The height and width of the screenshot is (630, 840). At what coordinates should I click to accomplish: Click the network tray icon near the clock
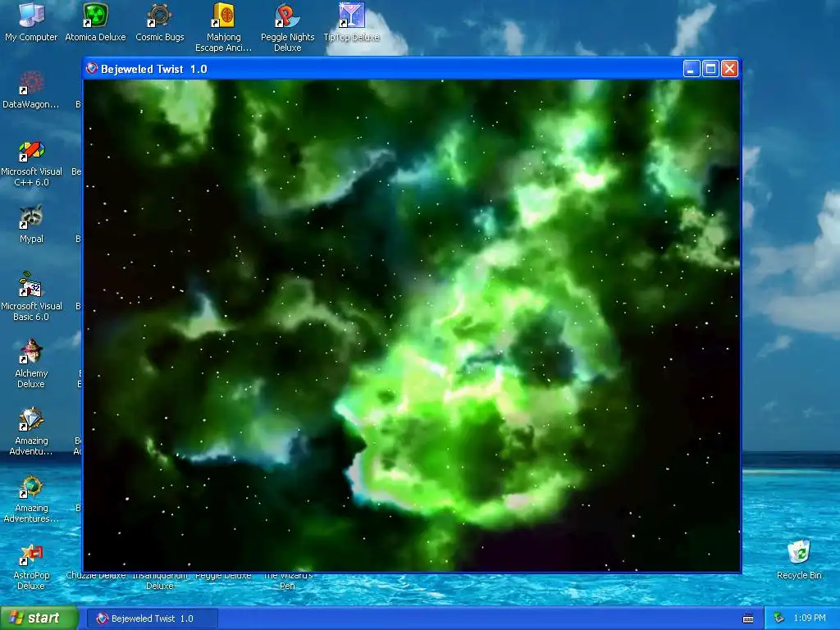pos(779,619)
